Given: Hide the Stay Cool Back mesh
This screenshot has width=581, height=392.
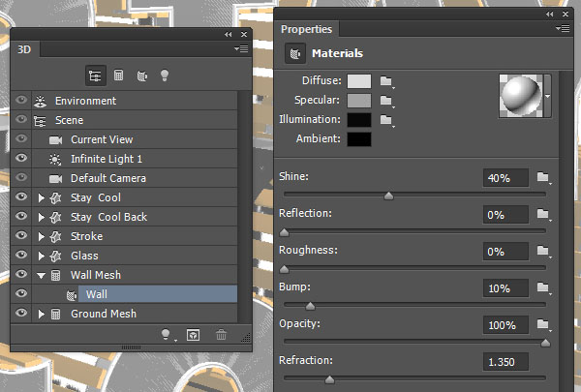Looking at the screenshot, I should tap(21, 216).
